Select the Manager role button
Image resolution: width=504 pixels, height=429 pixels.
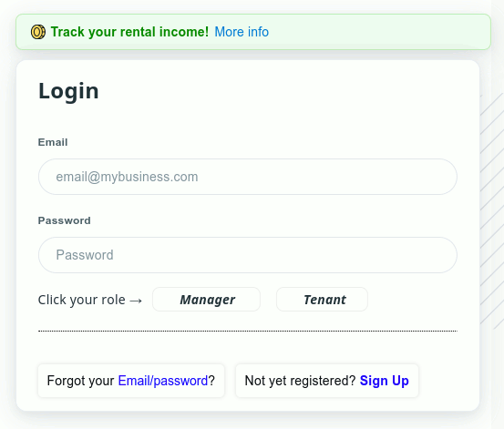(206, 300)
